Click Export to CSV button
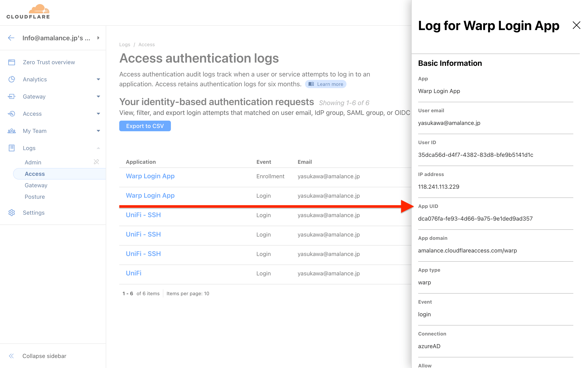Viewport: 588px width, 368px height. [145, 126]
